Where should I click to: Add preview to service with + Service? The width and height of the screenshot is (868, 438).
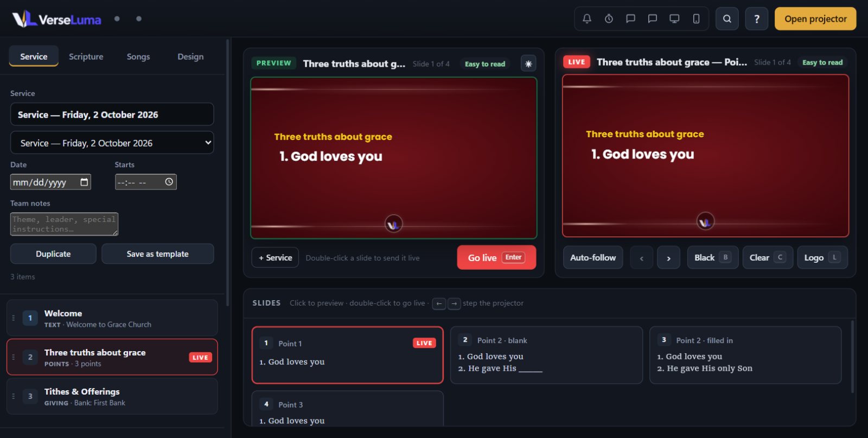click(x=275, y=258)
